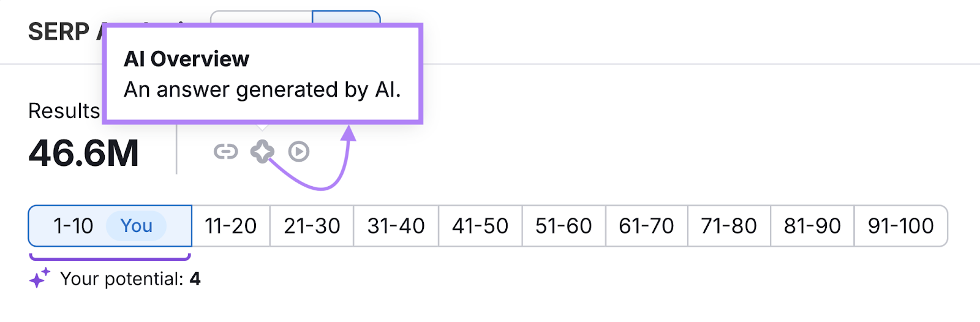Screen dimensions: 980x322
Task: Open the 91-100 results range
Action: click(x=900, y=226)
